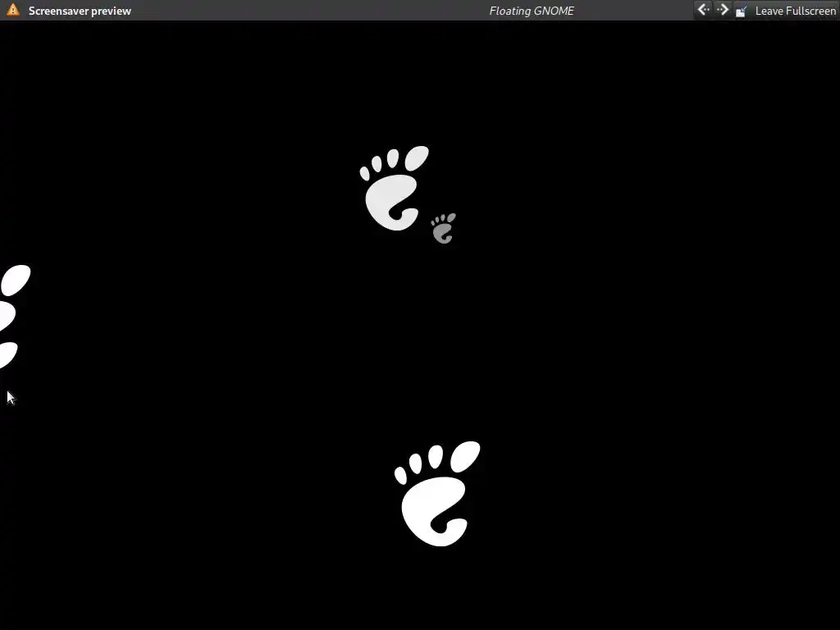840x630 pixels.
Task: Click the large light-gray GNOME foot near top
Action: [395, 188]
